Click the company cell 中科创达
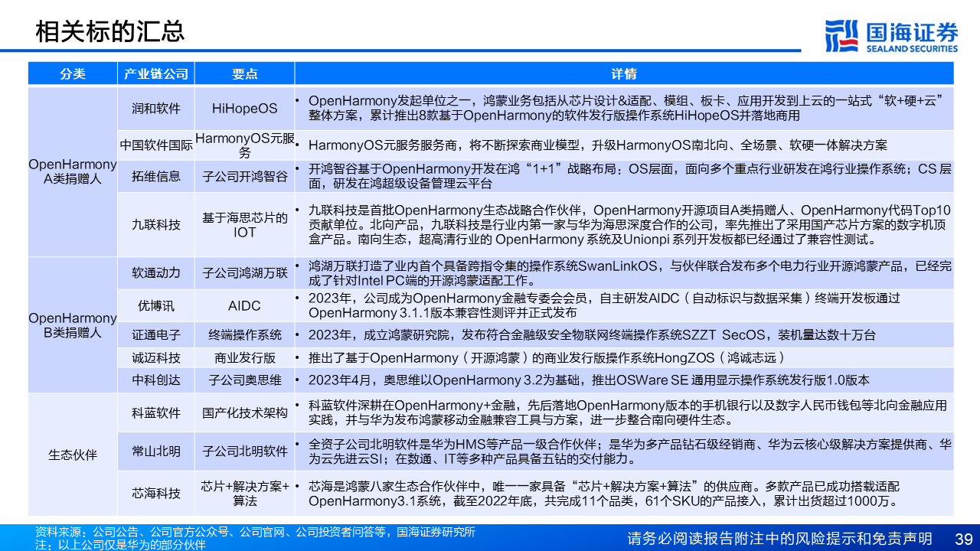 [x=156, y=380]
